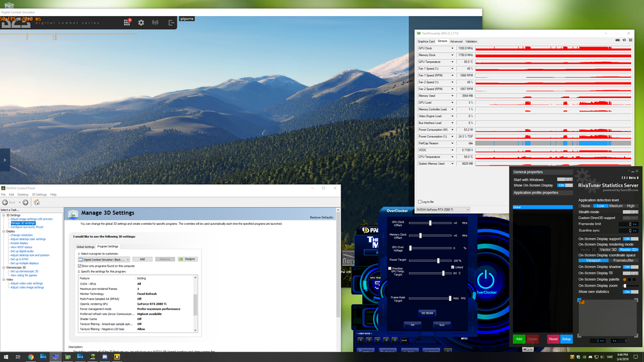Screen dimensions: 644x362
Task: Open the Advanced tab in GPU-Z
Action: coord(456,41)
